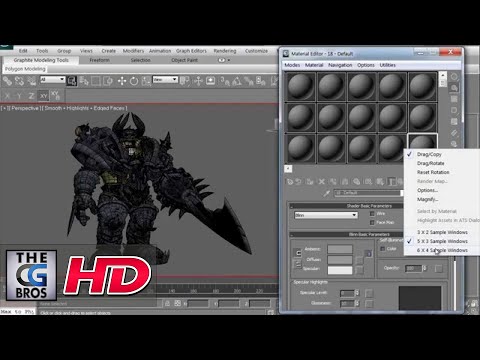Click the Make Preview icon in Material Editor
The image size is (480, 360).
[454, 133]
